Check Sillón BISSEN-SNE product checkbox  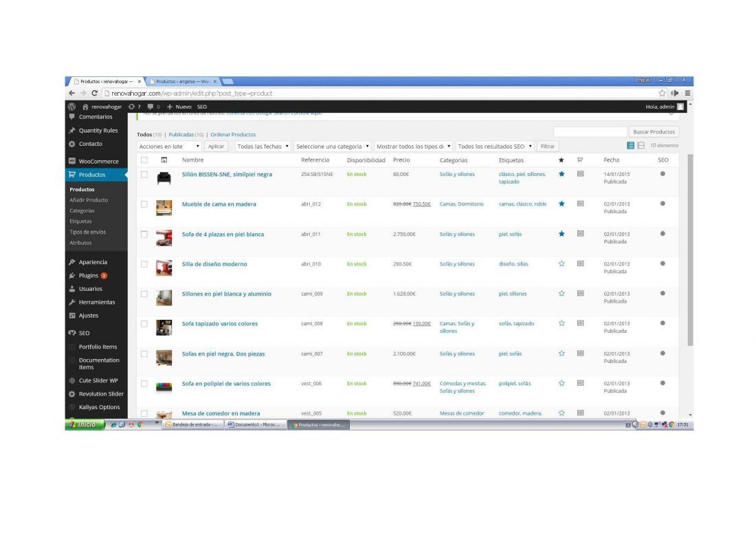click(x=144, y=175)
